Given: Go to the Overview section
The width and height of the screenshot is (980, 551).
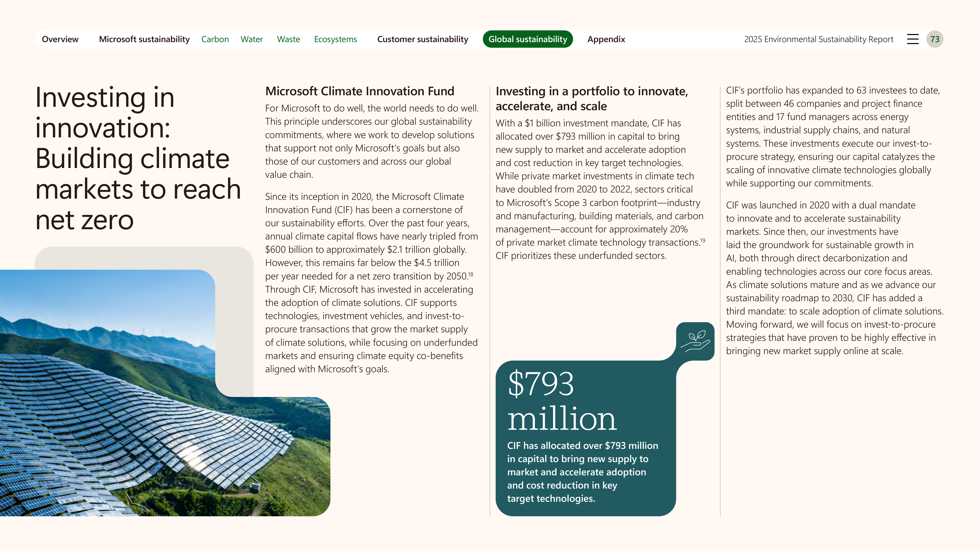Looking at the screenshot, I should 60,39.
